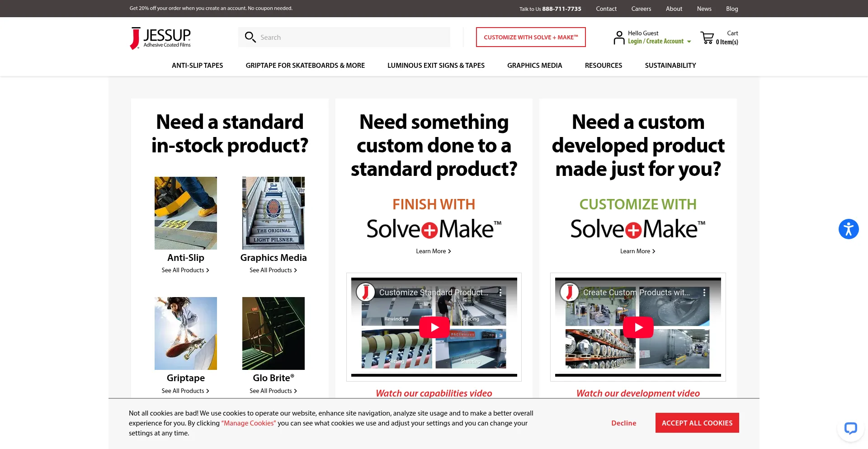Image resolution: width=868 pixels, height=449 pixels.
Task: Expand the Login / Create Account dropdown arrow
Action: pos(689,42)
